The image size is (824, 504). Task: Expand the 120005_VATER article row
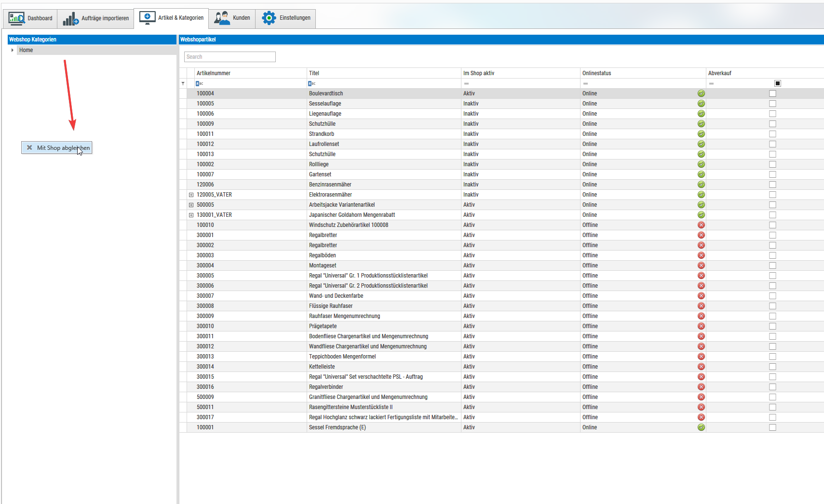point(191,195)
